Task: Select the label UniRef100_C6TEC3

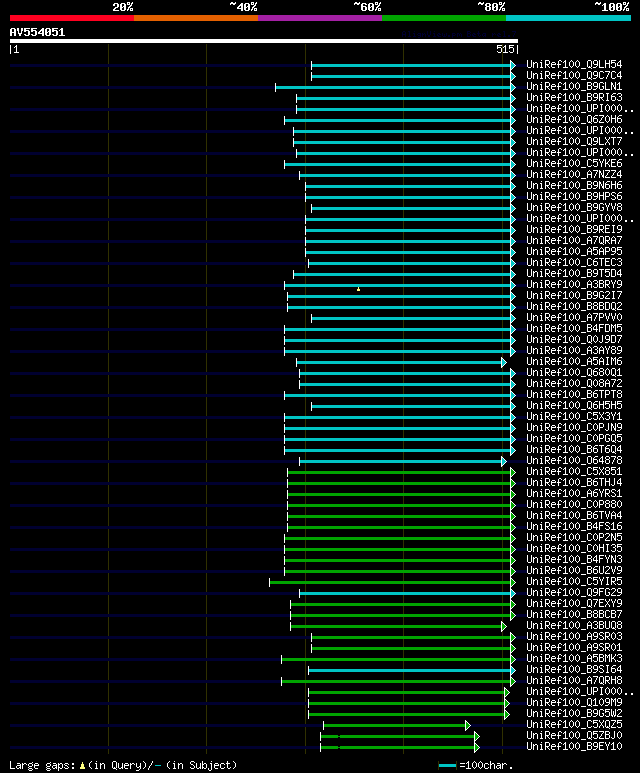Action: tap(574, 263)
